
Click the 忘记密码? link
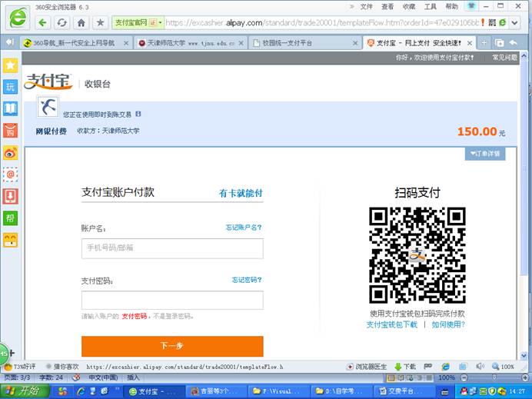tap(247, 280)
